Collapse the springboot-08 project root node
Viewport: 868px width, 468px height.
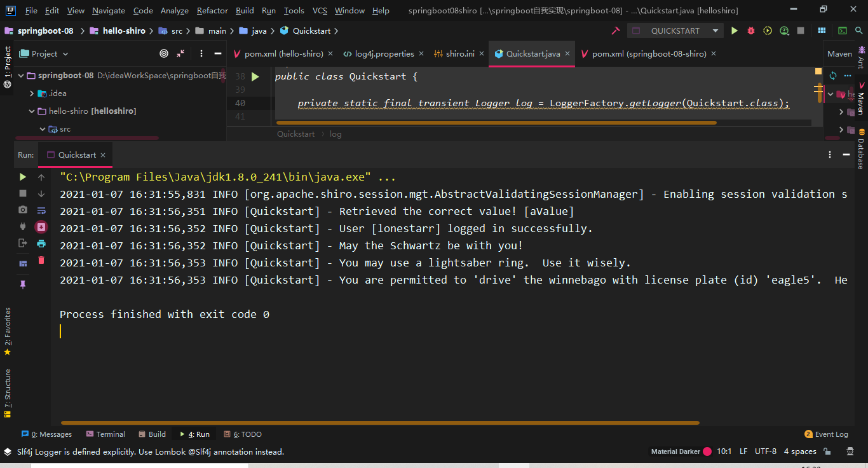click(21, 76)
